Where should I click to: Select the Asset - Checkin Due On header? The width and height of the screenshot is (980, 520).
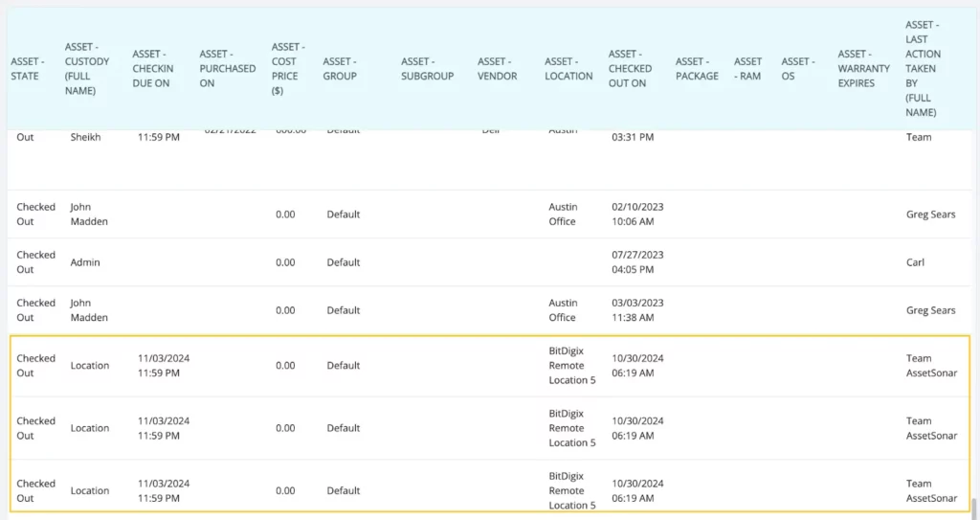click(x=151, y=69)
